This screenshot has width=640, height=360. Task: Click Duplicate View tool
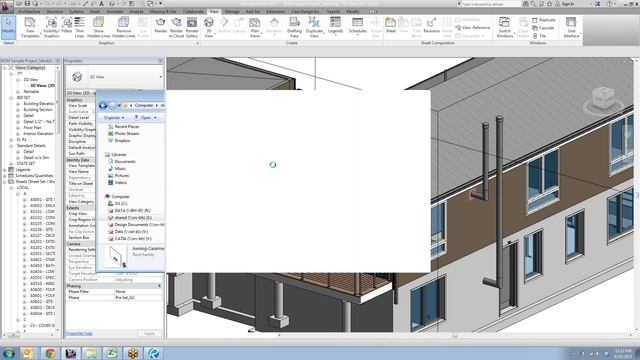tap(314, 27)
